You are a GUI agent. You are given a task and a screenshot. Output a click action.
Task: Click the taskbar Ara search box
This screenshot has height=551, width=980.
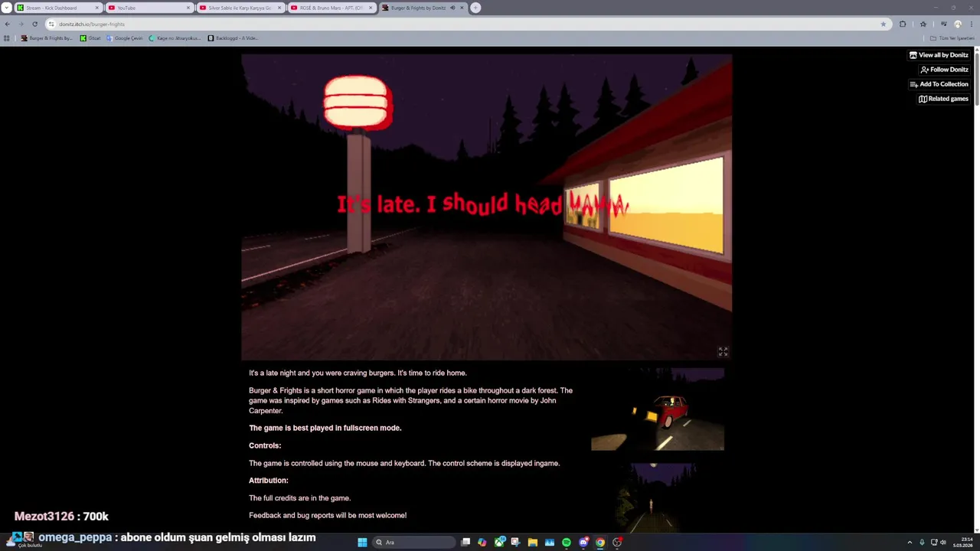[413, 543]
